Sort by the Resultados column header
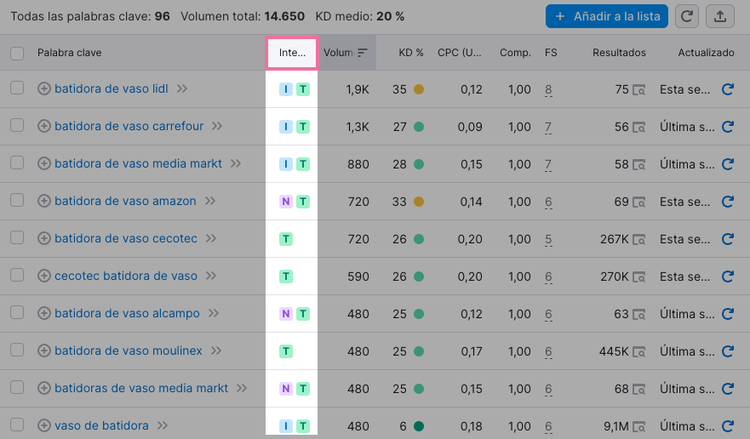This screenshot has height=439, width=750. (x=619, y=53)
